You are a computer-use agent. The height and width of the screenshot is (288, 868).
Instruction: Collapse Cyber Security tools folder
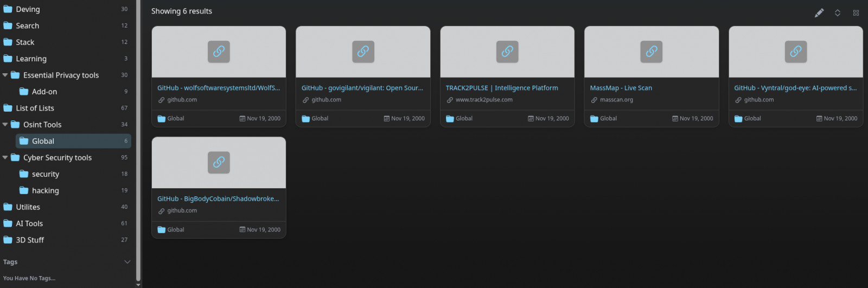(x=5, y=157)
